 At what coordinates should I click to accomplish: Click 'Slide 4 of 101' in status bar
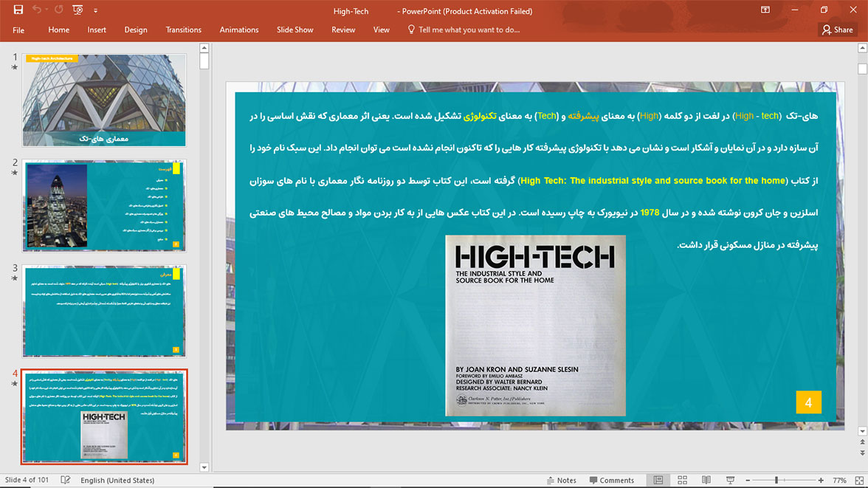tap(27, 480)
